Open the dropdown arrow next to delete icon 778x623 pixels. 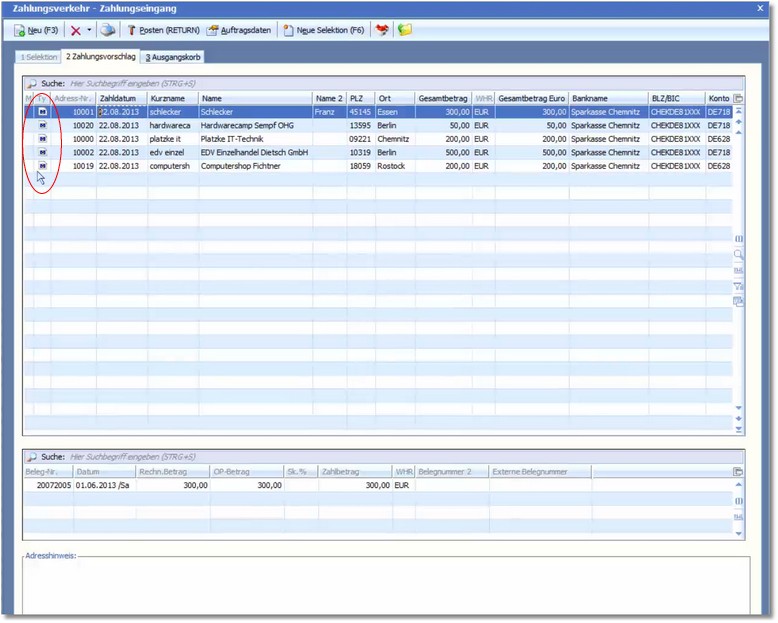90,31
